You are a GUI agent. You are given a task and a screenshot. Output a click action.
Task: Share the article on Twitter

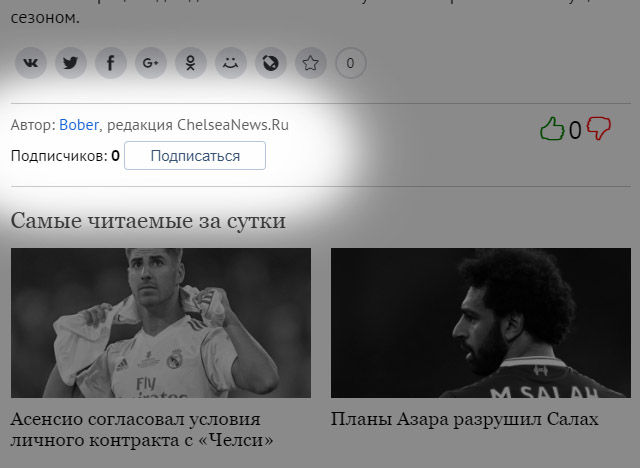click(x=70, y=63)
